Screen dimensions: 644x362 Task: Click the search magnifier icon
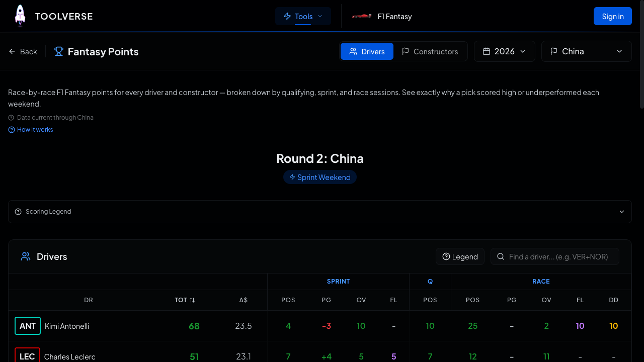click(x=501, y=256)
